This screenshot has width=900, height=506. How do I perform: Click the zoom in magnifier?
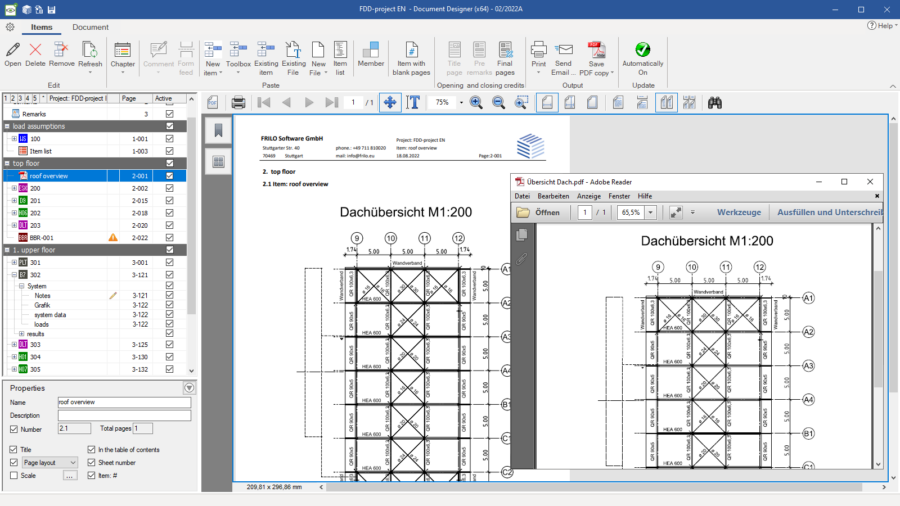pyautogui.click(x=476, y=103)
